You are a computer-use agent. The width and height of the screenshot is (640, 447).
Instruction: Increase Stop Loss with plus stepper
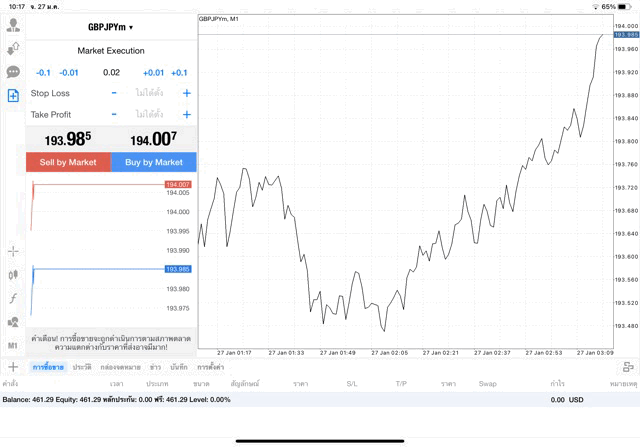tap(187, 93)
